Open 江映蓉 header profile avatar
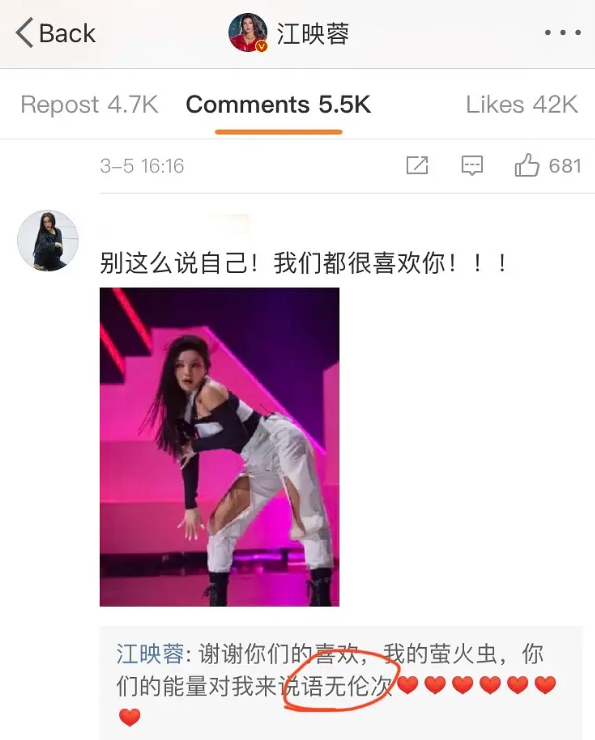This screenshot has height=740, width=595. (248, 33)
